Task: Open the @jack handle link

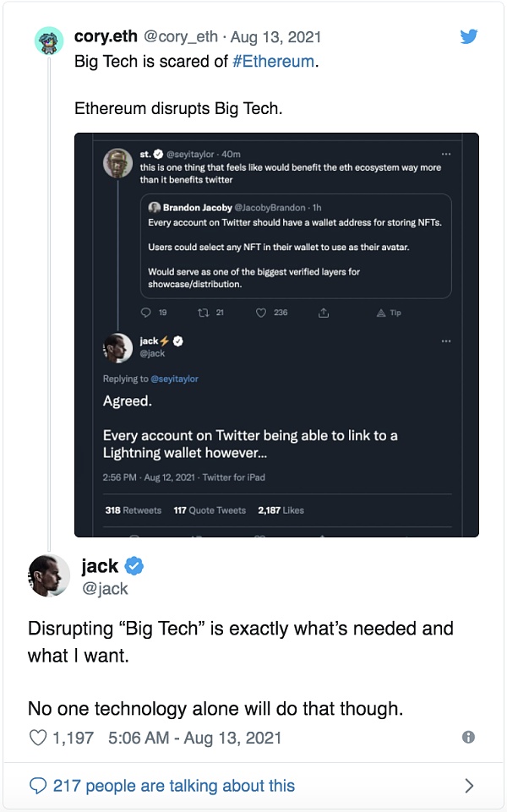Action: click(x=105, y=589)
